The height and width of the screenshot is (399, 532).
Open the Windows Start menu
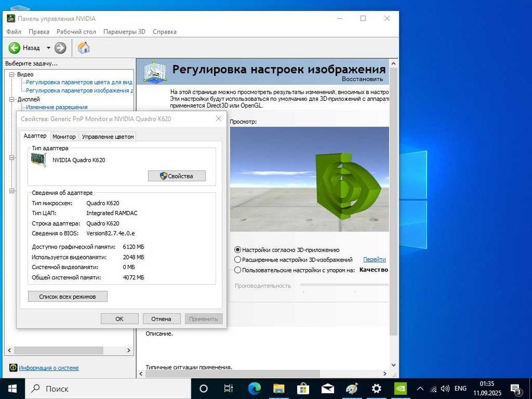click(x=12, y=389)
